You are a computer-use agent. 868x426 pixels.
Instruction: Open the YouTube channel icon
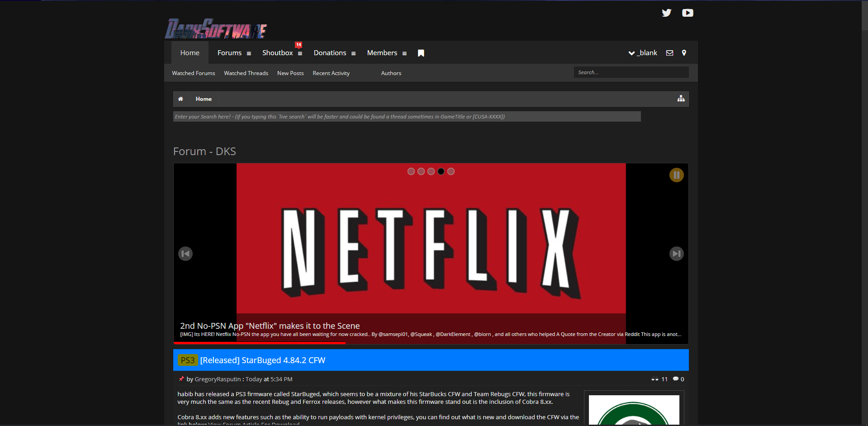pos(688,13)
